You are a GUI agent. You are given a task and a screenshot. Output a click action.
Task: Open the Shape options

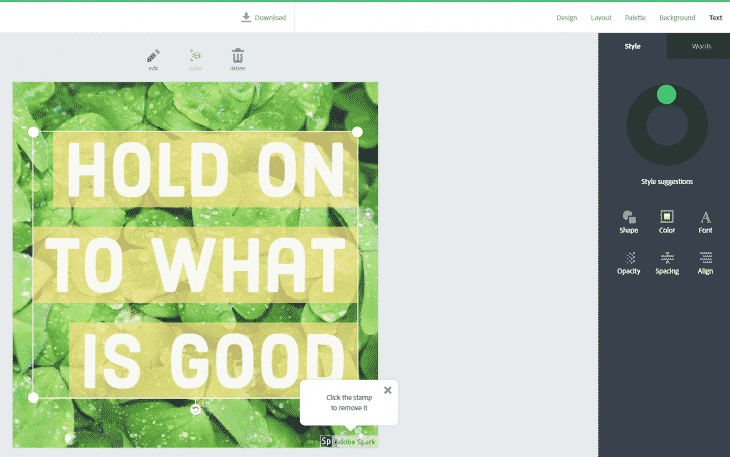(x=628, y=222)
